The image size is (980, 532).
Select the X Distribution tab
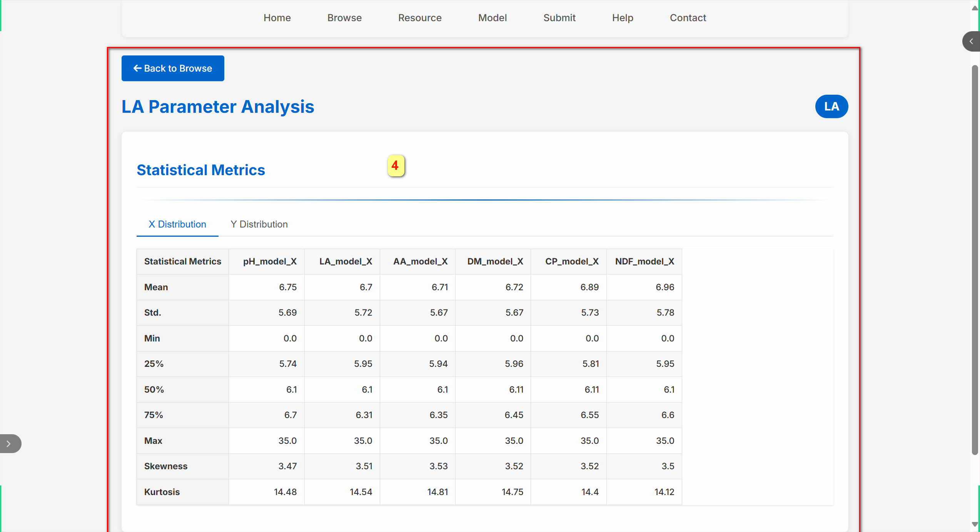pos(177,224)
